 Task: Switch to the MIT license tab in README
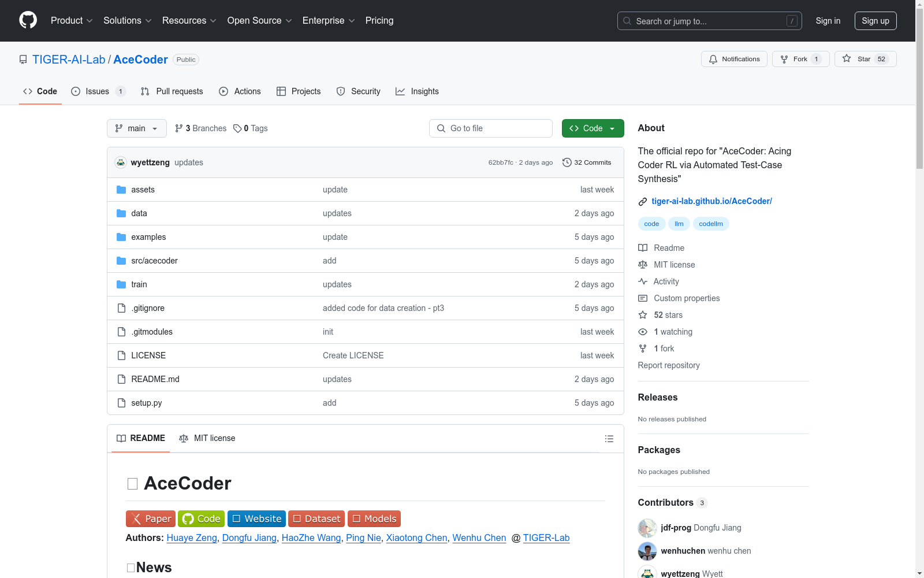(207, 438)
